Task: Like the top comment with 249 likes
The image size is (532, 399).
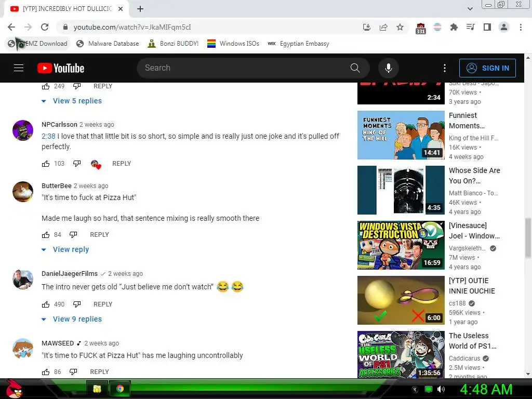Action: tap(46, 86)
